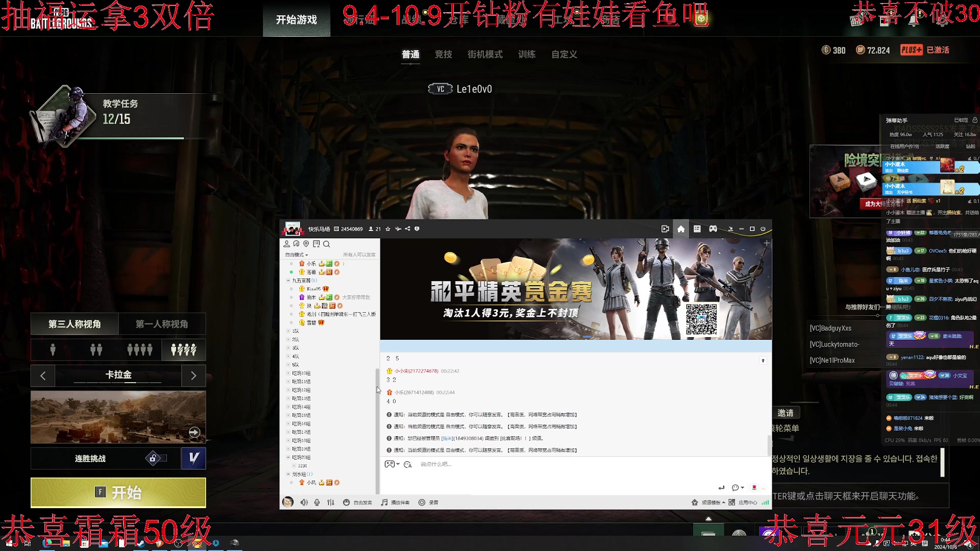Click the plus icon on YY banner
This screenshot has height=551, width=980.
(766, 243)
